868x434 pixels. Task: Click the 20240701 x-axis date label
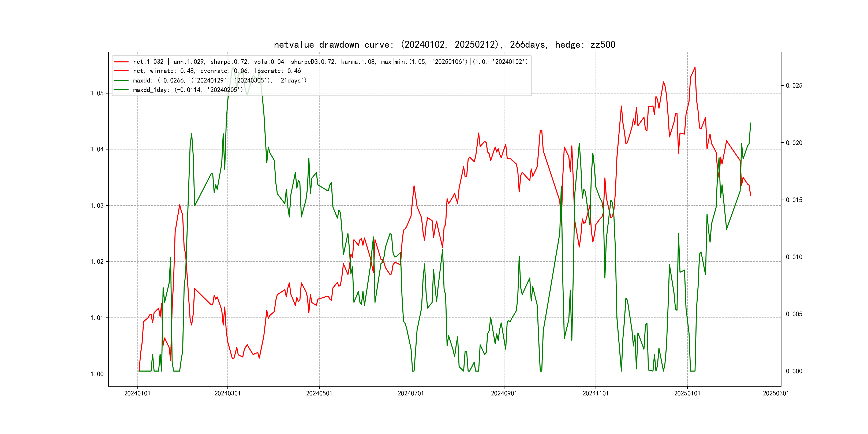(x=411, y=394)
